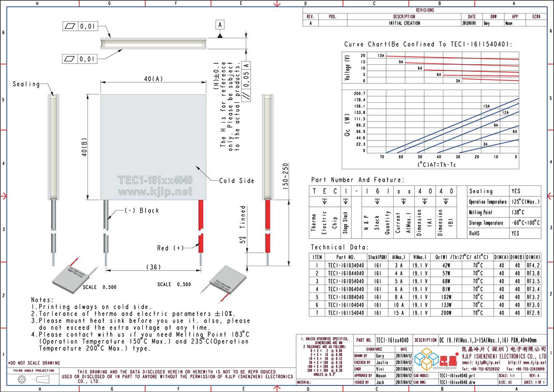Click the '40(B)' height dimension
The width and height of the screenshot is (554, 392).
click(x=84, y=147)
